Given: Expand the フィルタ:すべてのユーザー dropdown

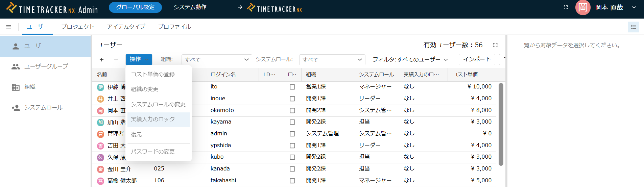Looking at the screenshot, I should tap(410, 60).
